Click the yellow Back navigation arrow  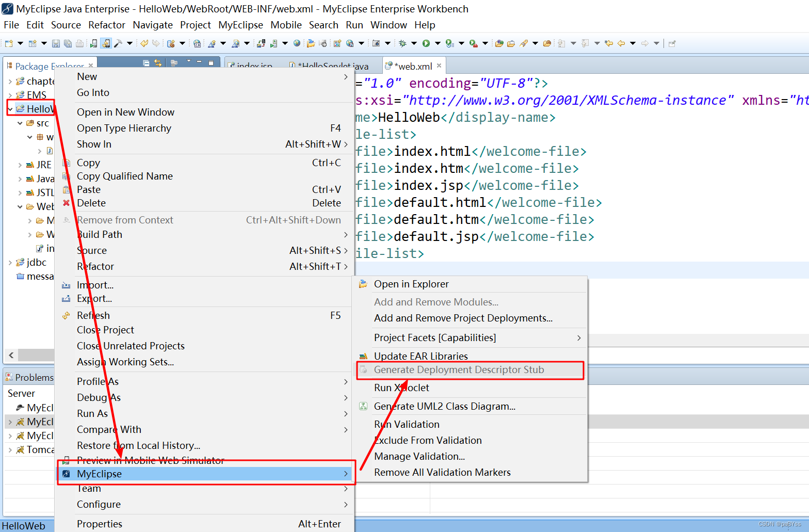click(621, 43)
